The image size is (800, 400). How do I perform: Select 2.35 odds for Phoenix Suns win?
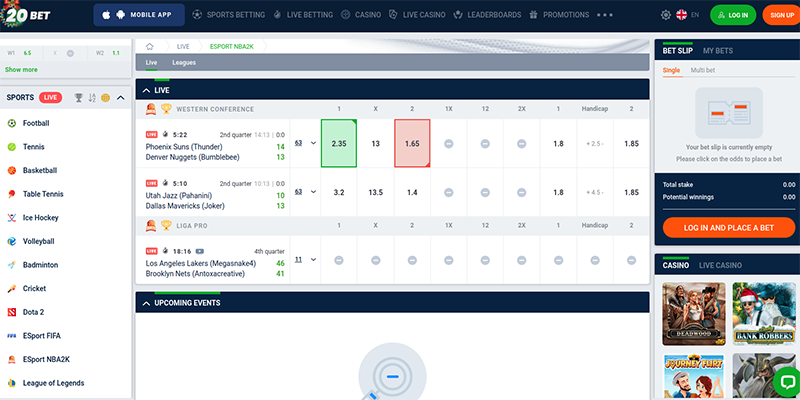[x=339, y=143]
